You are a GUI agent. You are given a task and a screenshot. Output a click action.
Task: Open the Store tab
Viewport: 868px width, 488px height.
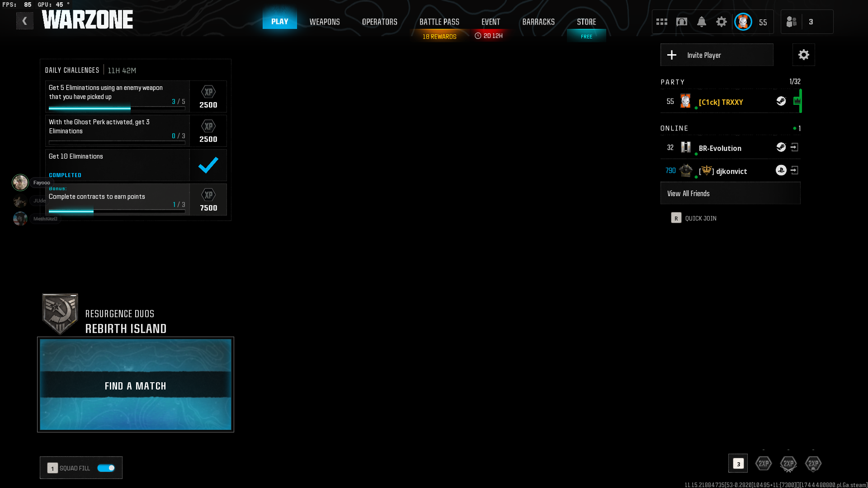pos(587,22)
